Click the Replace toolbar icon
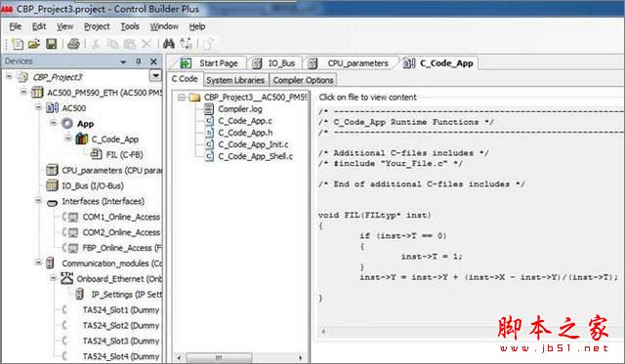The width and height of the screenshot is (625, 364). [x=187, y=43]
